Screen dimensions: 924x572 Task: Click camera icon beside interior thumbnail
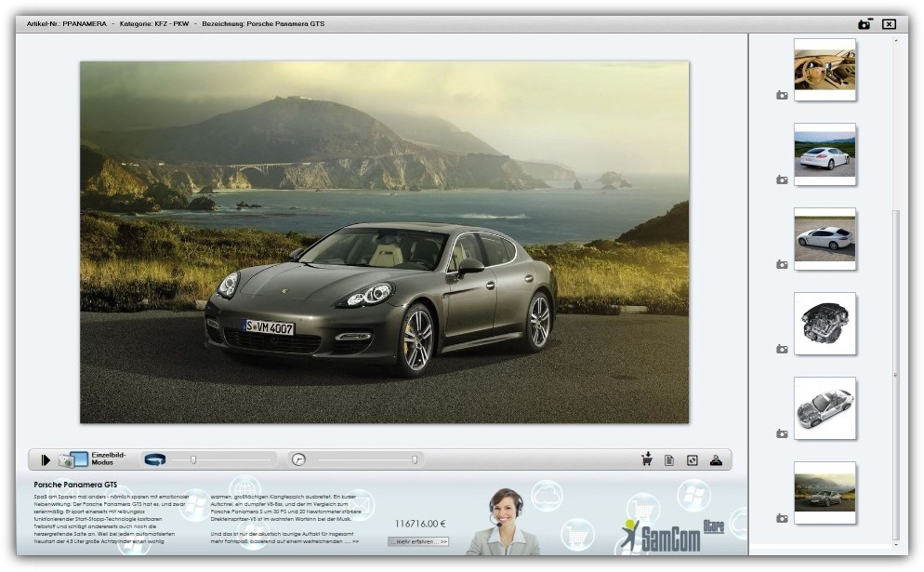coord(782,95)
